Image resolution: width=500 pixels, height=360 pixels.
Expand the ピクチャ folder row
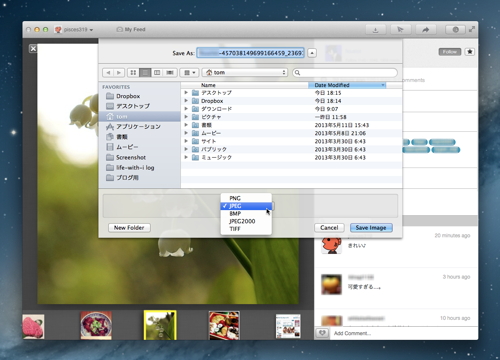[x=186, y=117]
